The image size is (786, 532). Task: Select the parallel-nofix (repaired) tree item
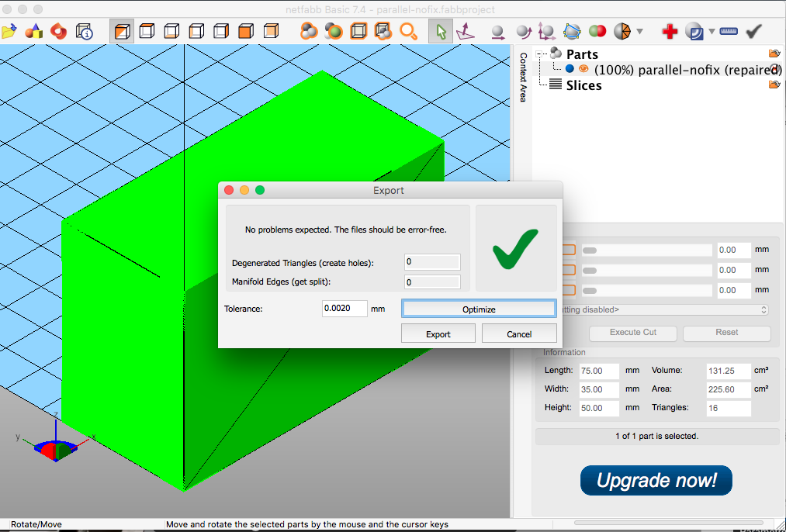687,70
